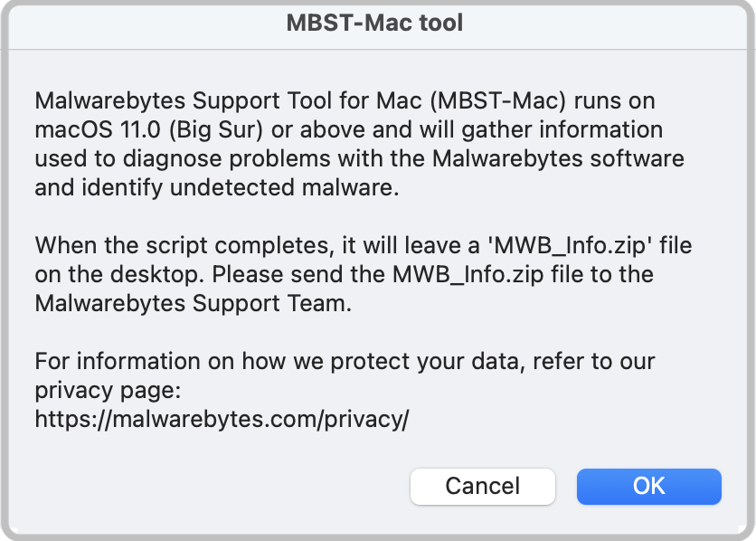This screenshot has width=756, height=541.
Task: Click 'Please send the MWB_Info.zip' sentence
Action: [377, 274]
